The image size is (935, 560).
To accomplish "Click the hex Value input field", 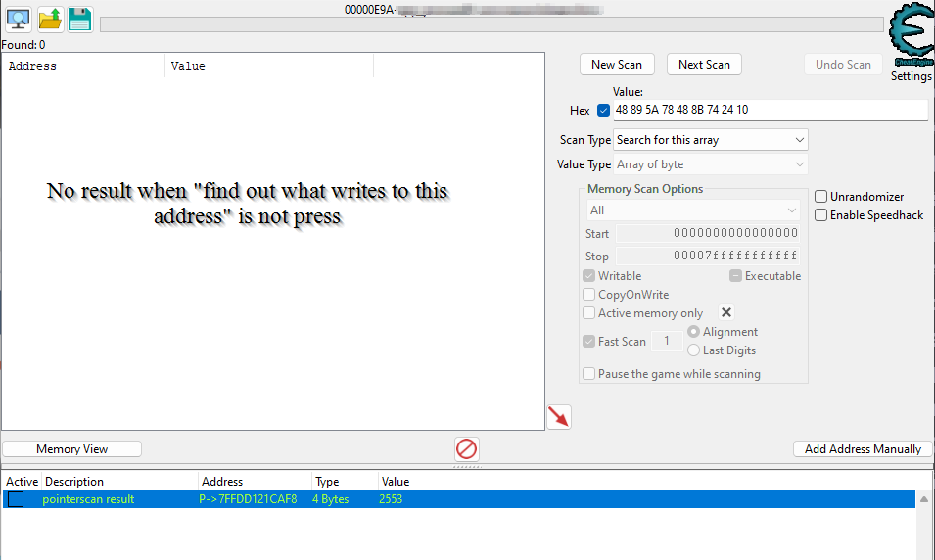I will point(770,110).
